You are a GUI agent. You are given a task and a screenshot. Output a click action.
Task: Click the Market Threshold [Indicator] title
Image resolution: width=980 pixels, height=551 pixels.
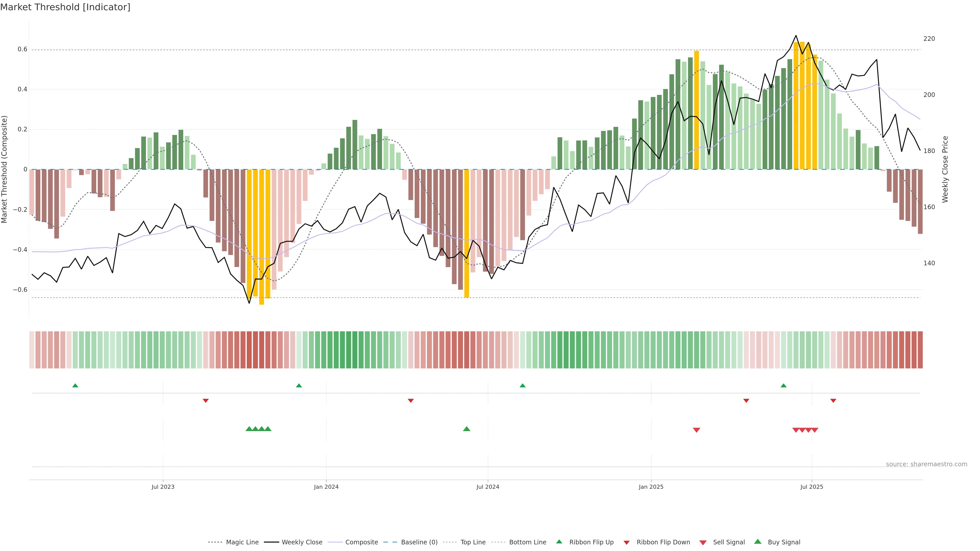[x=65, y=7]
